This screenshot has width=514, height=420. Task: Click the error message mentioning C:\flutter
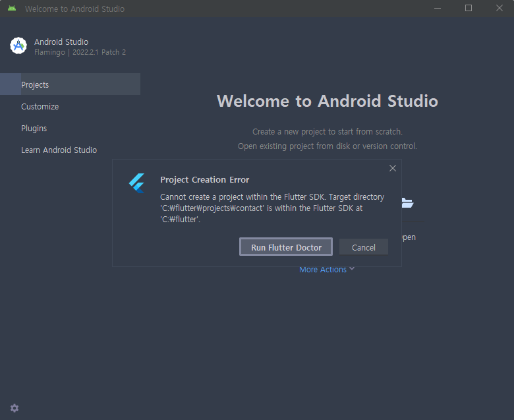(x=272, y=208)
